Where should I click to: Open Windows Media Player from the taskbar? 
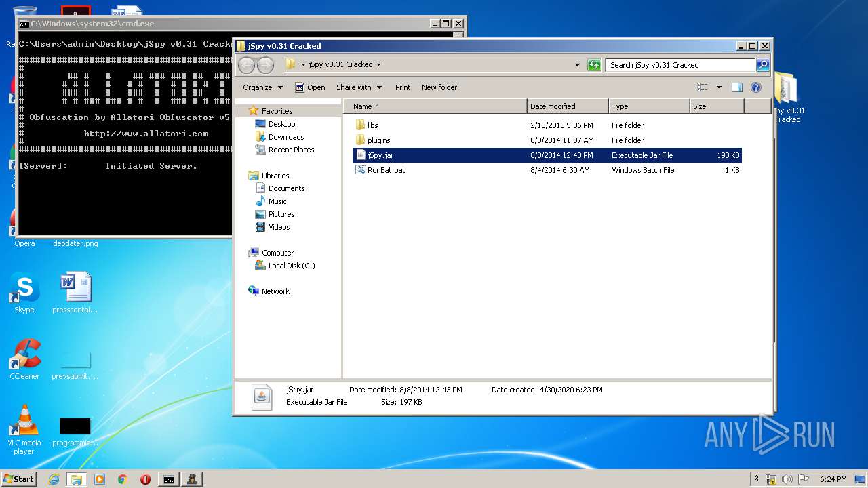point(100,479)
